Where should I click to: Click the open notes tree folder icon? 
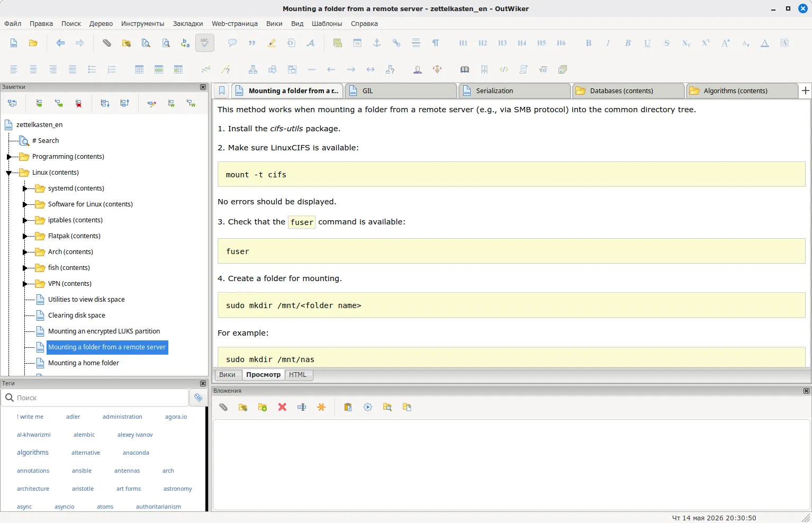pos(33,43)
